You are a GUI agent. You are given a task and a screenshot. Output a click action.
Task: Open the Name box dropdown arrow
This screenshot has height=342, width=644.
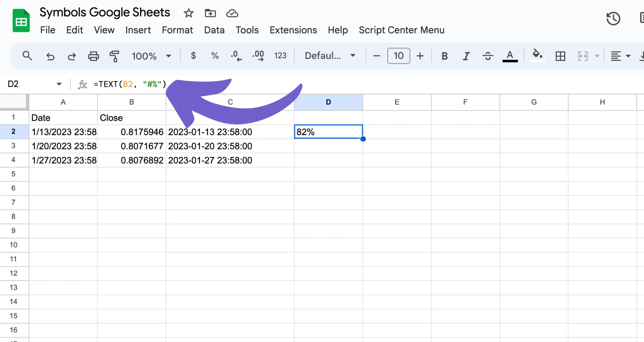tap(59, 84)
